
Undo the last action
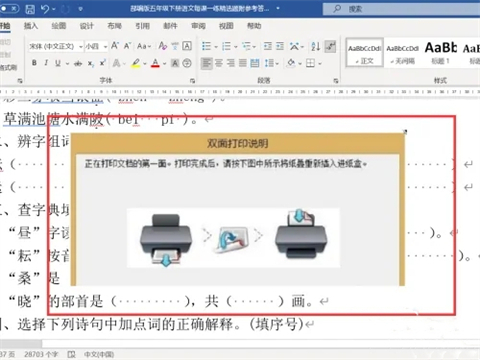[45, 9]
